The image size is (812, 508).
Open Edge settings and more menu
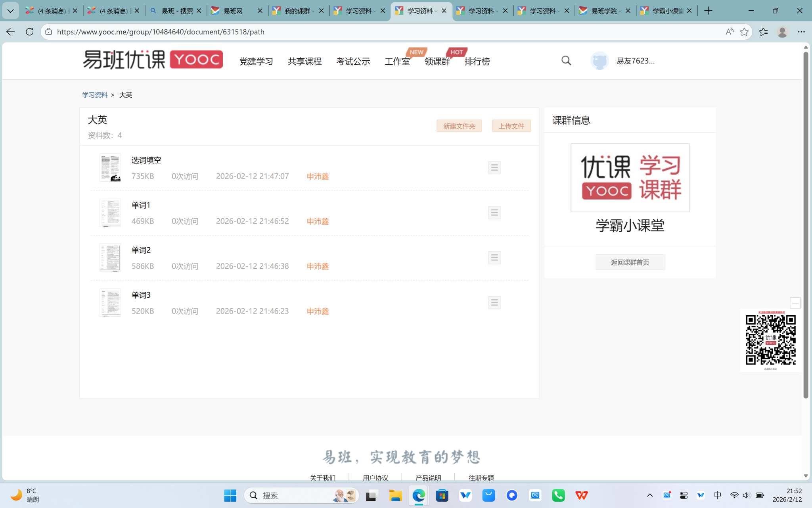click(801, 32)
